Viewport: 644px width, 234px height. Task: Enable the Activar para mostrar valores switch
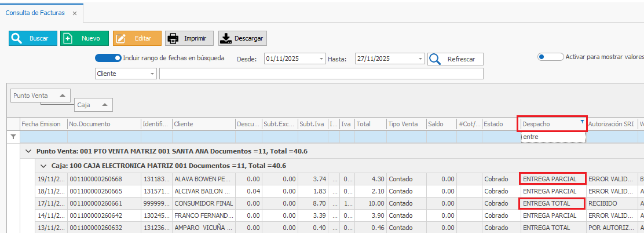pyautogui.click(x=550, y=57)
